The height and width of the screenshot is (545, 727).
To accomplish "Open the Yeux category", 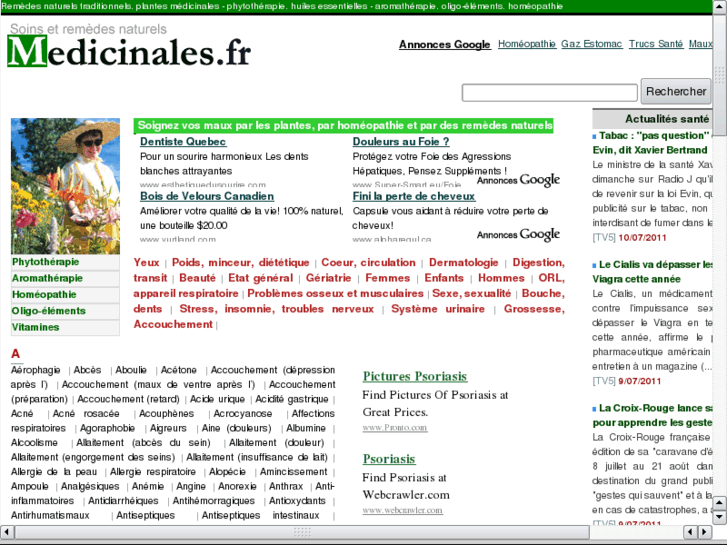I will click(146, 263).
